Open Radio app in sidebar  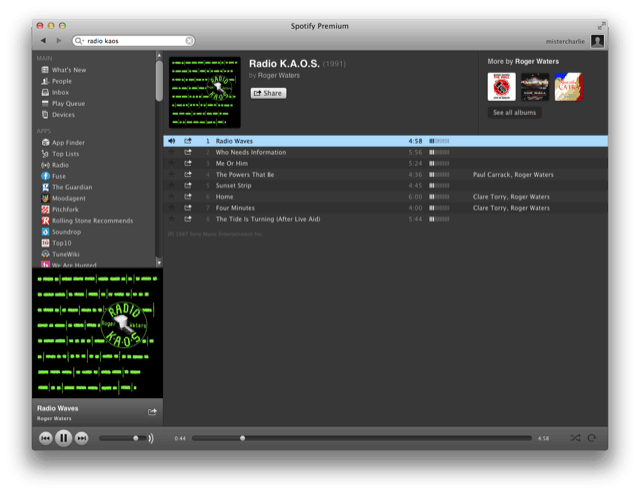click(x=55, y=165)
